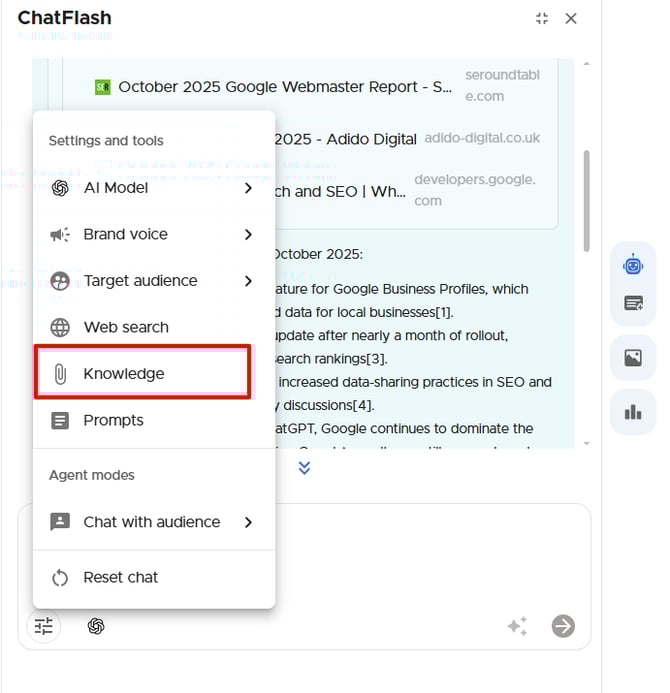Image resolution: width=670 pixels, height=693 pixels.
Task: Open the robot chat assistant icon in sidebar
Action: point(633,265)
